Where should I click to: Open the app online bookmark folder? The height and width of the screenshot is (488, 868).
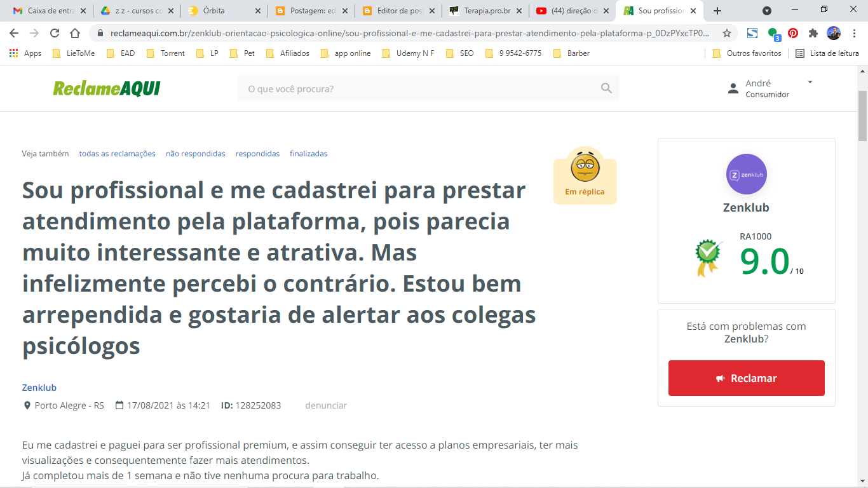point(346,53)
